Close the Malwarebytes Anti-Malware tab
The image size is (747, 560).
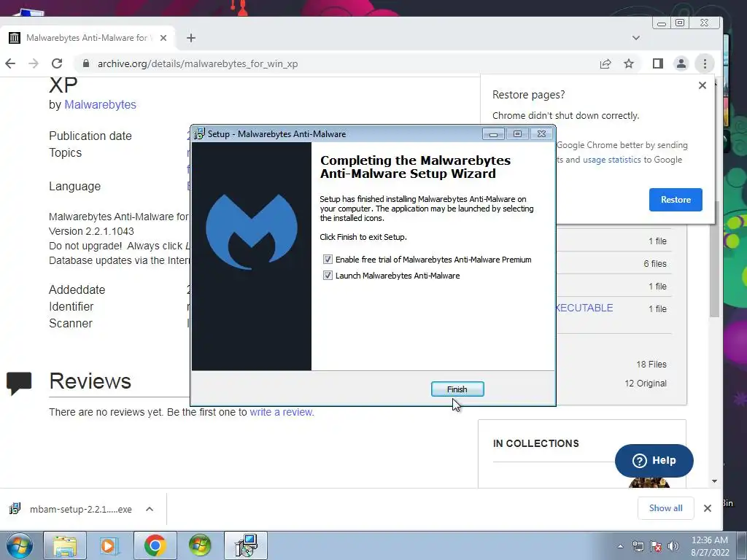(163, 38)
